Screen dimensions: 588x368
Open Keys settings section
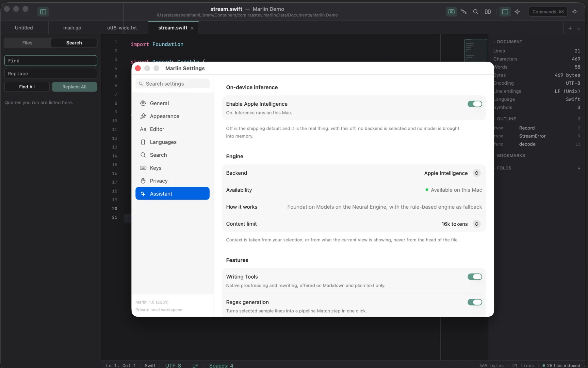(172, 168)
